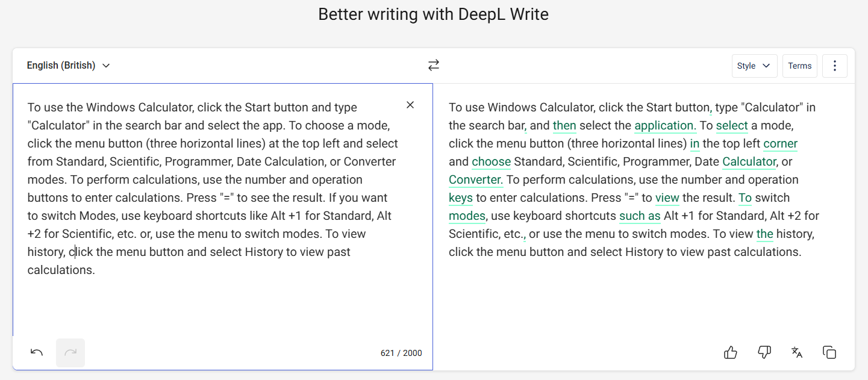Click the underlined word "application." suggestion
Viewport: 868px width, 380px height.
666,126
